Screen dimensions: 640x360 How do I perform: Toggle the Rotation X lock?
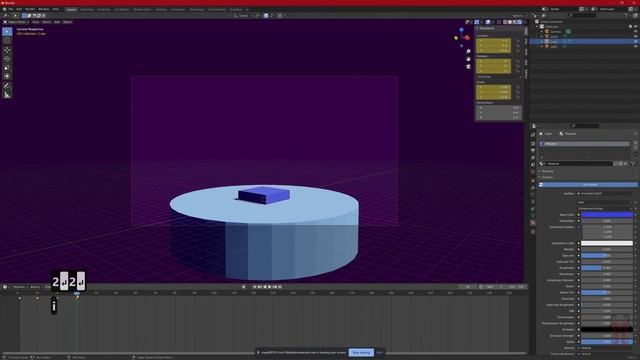(518, 61)
